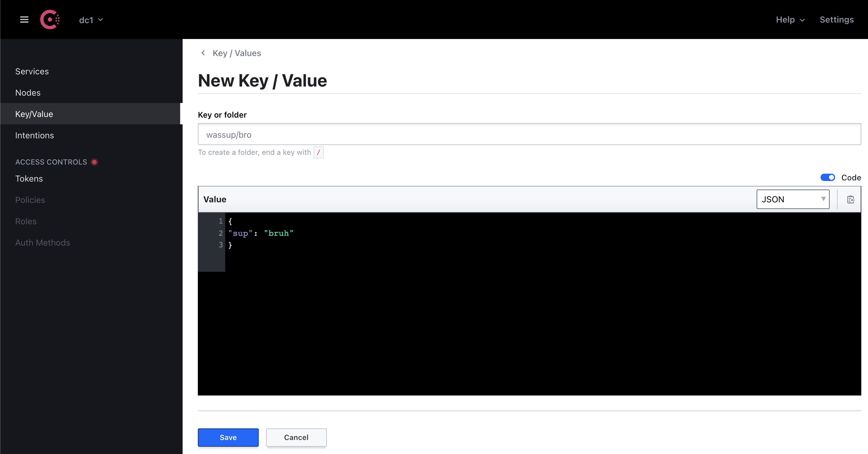Copy value using the clipboard icon
Screen dimensions: 868x454
[850, 199]
